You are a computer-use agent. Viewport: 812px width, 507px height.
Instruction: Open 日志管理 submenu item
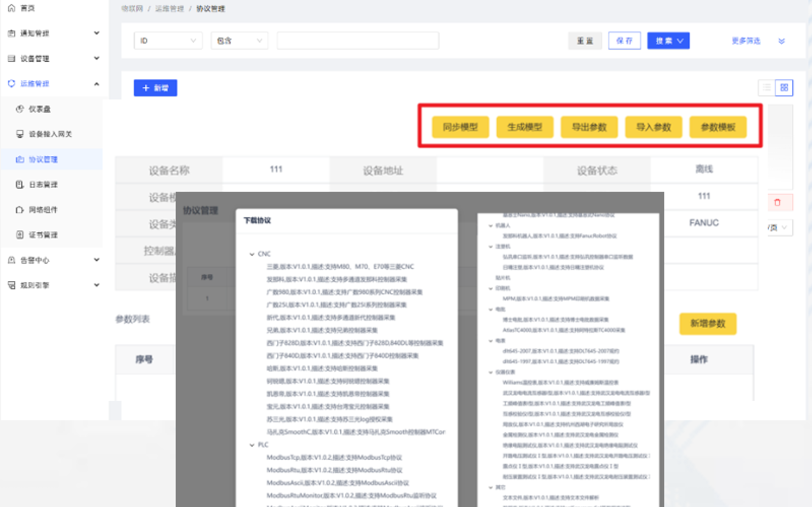tap(43, 185)
